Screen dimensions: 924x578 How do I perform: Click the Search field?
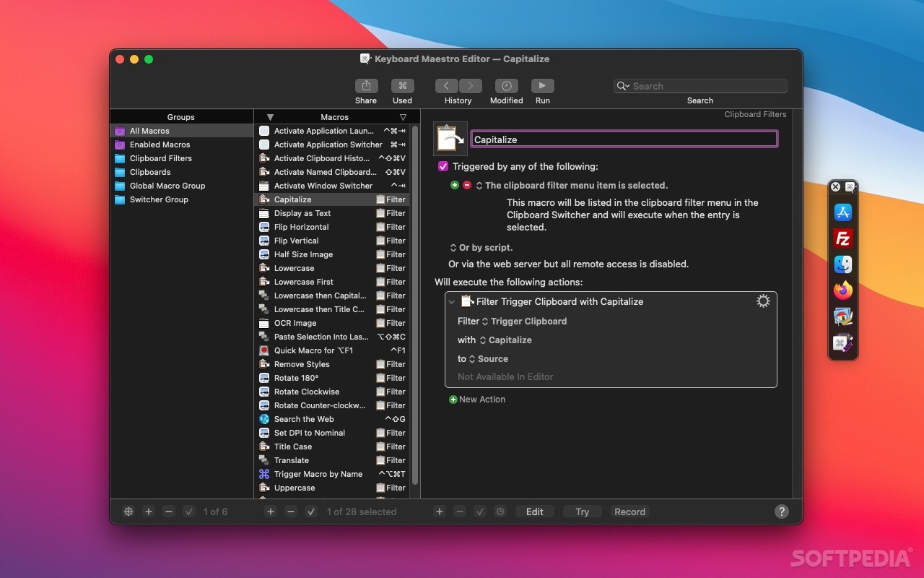point(700,86)
